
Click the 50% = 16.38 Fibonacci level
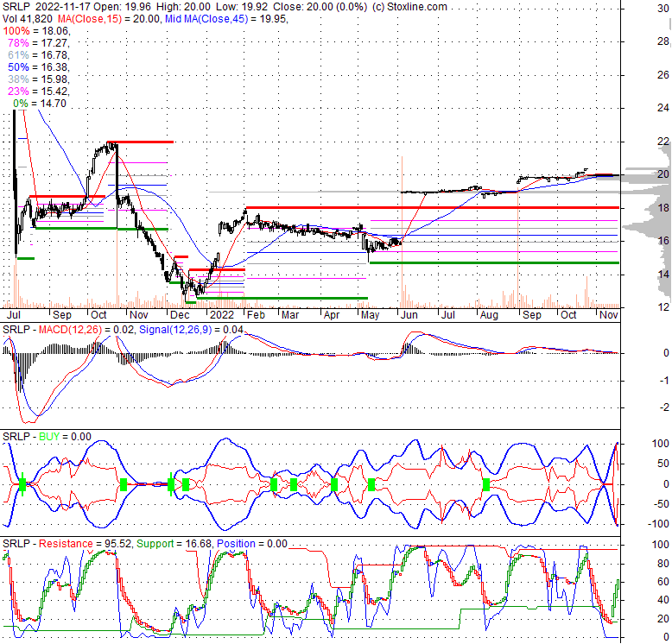pos(39,67)
